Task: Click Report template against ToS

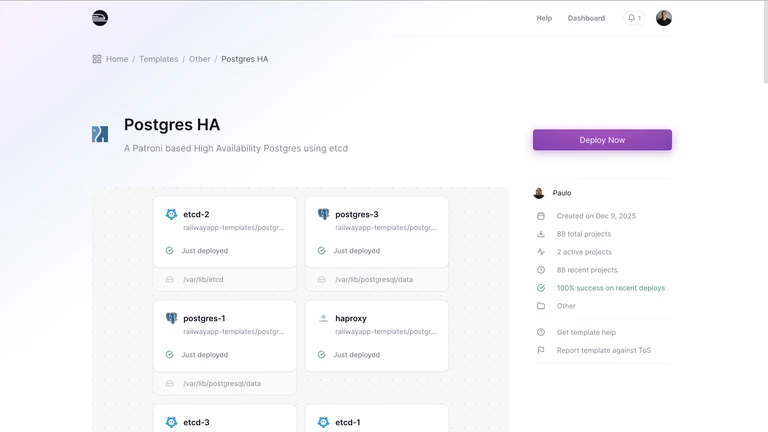Action: tap(603, 350)
